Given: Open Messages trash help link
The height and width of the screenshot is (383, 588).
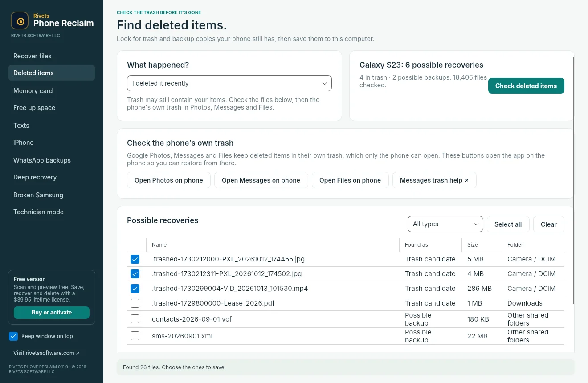Looking at the screenshot, I should [x=434, y=180].
